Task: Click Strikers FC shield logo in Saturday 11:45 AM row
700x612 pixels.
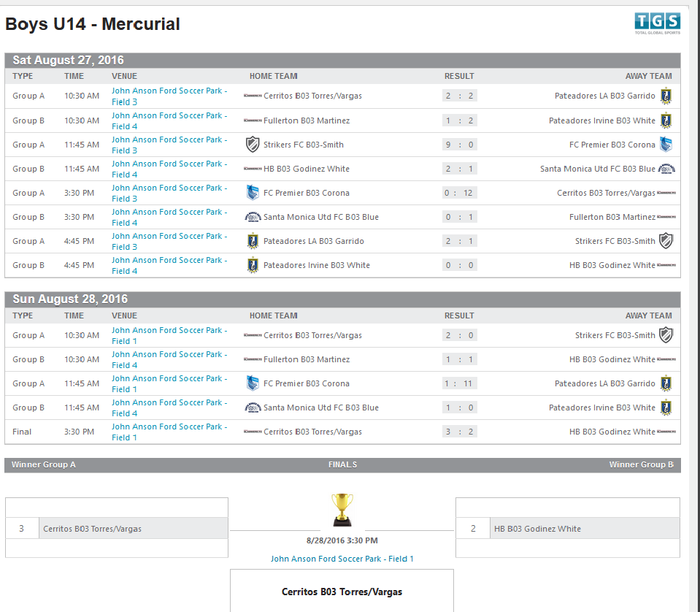Action: click(x=253, y=145)
